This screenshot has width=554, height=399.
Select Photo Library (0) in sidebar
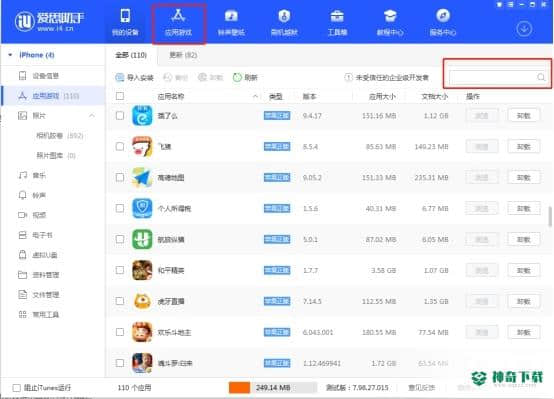(x=56, y=156)
